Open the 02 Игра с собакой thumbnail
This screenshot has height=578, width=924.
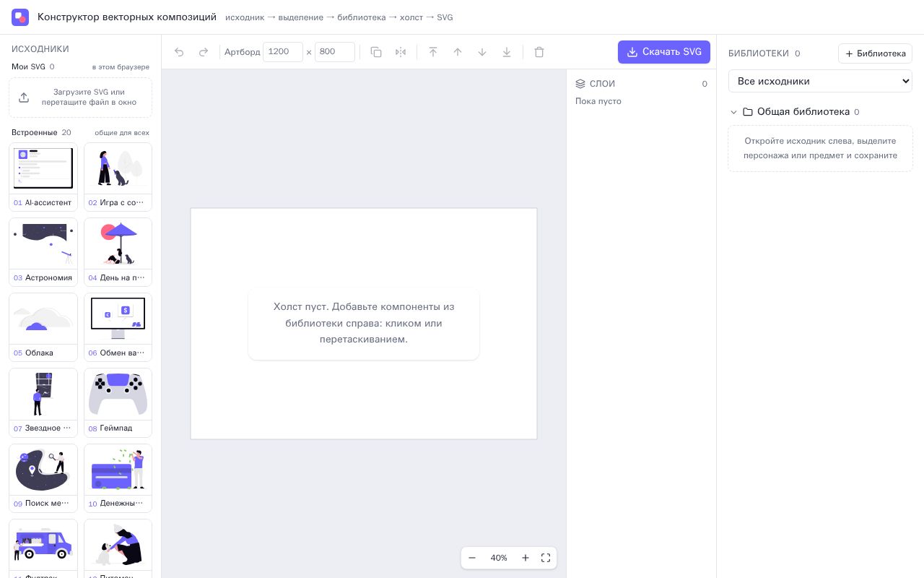click(x=118, y=177)
